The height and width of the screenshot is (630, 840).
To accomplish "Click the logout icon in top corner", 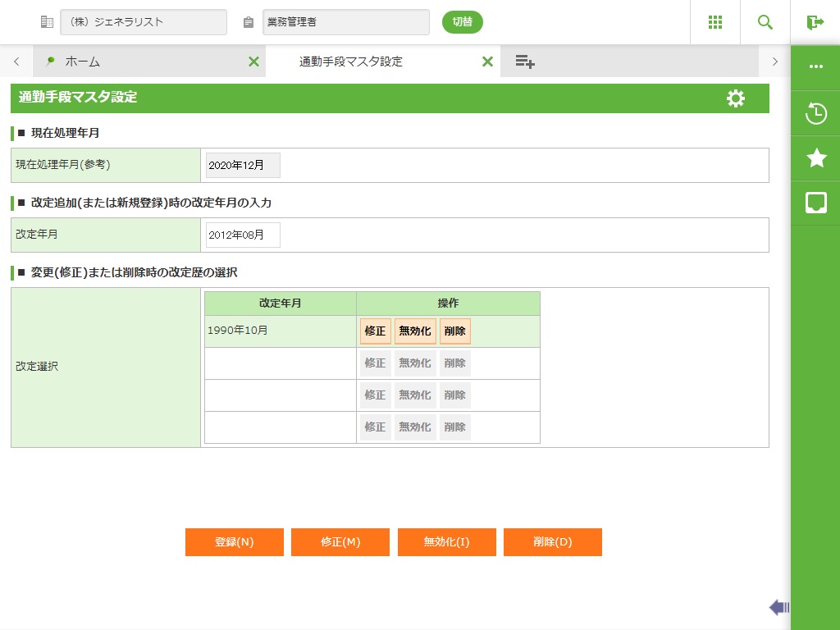I will click(x=815, y=22).
